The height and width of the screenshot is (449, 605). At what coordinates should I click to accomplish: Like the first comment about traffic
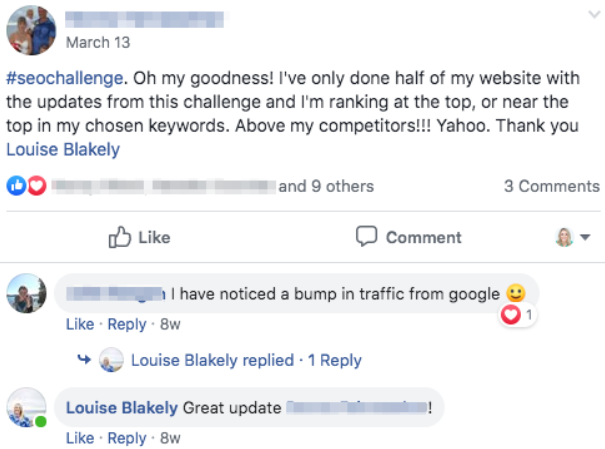[x=80, y=324]
